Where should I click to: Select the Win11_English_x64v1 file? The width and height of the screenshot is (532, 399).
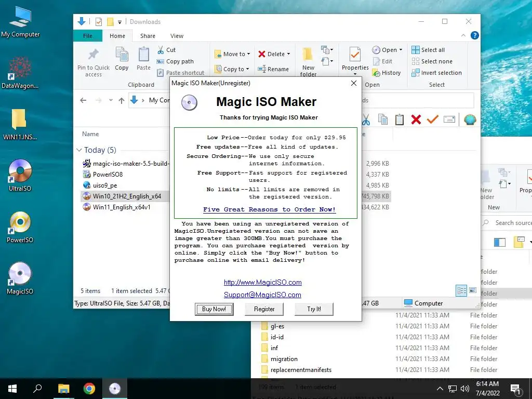pos(117,207)
